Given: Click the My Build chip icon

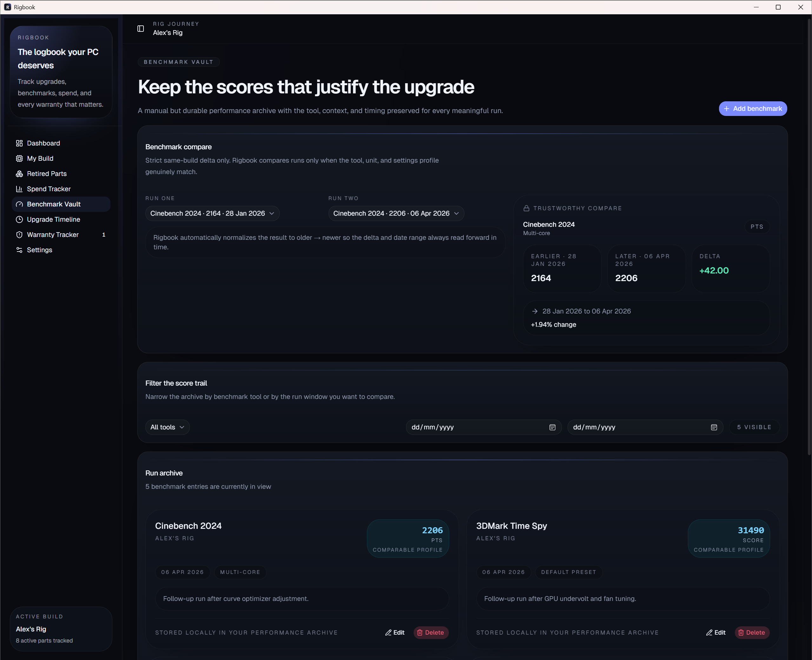Looking at the screenshot, I should [x=19, y=158].
